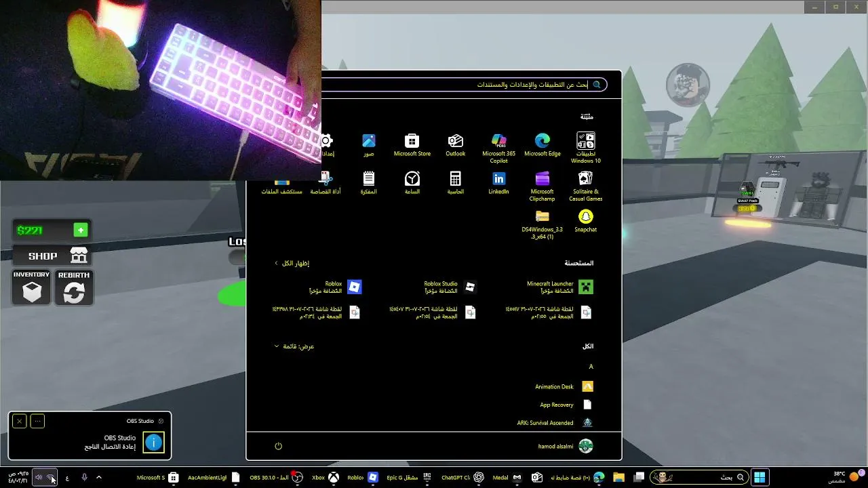The height and width of the screenshot is (488, 868).
Task: Toggle microphone icon in system tray
Action: 84,477
